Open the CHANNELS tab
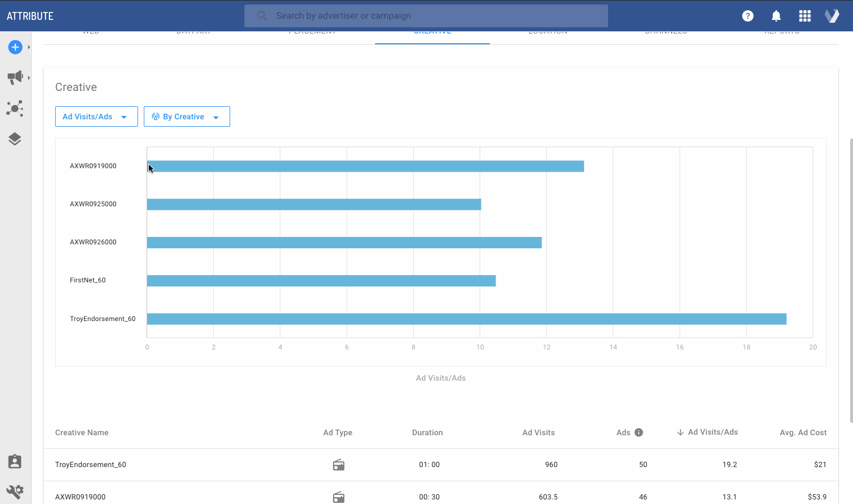 [x=665, y=31]
